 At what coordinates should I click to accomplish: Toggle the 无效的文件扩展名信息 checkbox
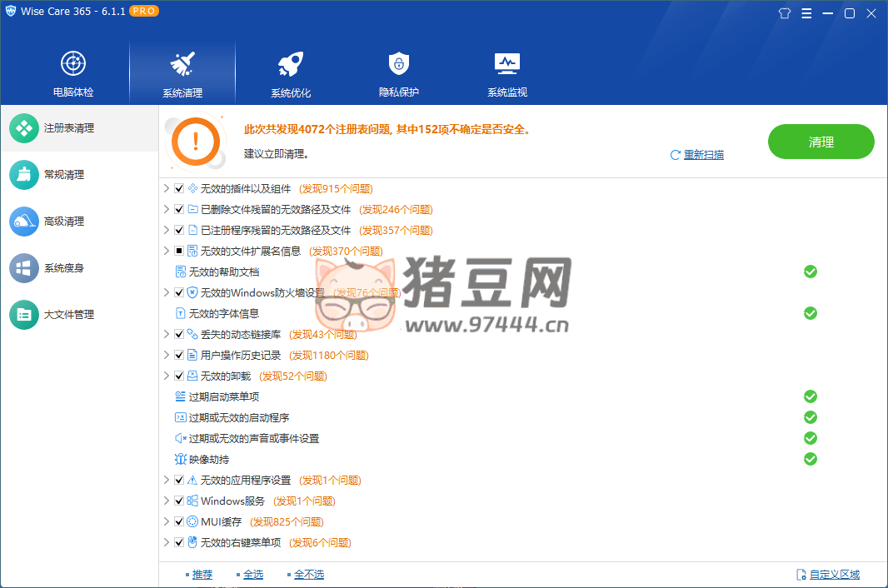point(179,252)
